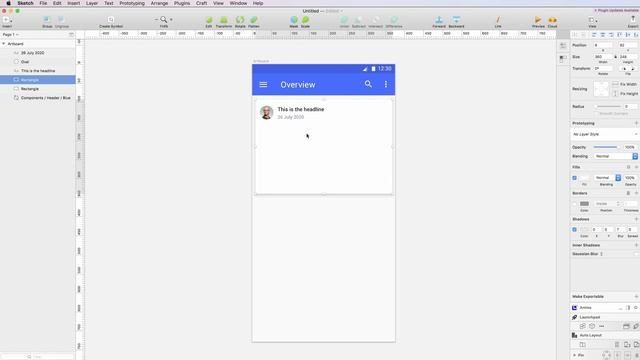The height and width of the screenshot is (360, 640).
Task: Select the '26 July 2020' text layer
Action: [38, 53]
